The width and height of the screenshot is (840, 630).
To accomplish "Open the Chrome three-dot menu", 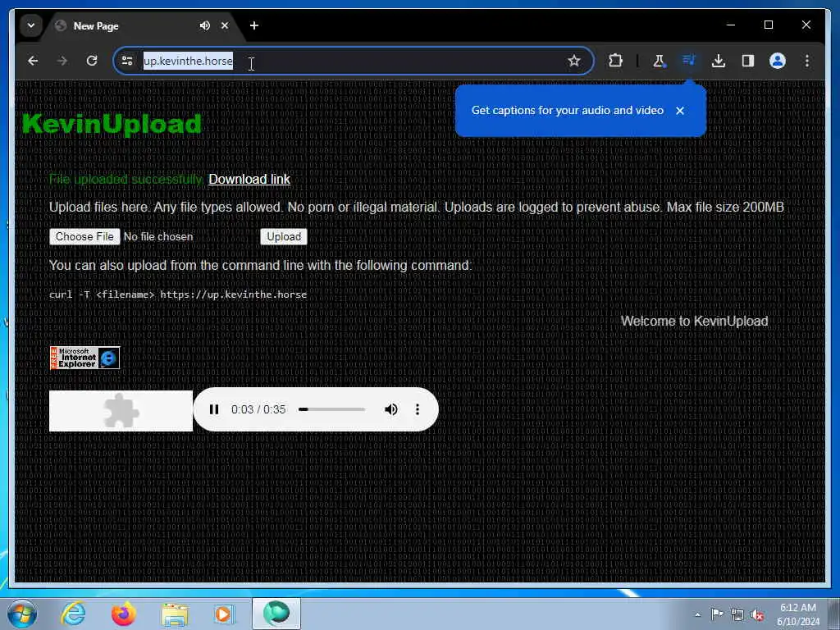I will pos(807,61).
